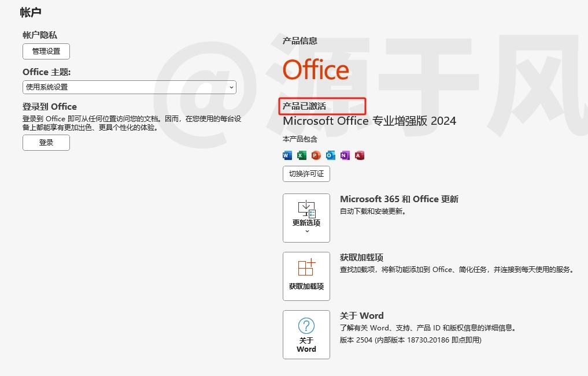Click the Office logo under 产品信息

tap(316, 70)
